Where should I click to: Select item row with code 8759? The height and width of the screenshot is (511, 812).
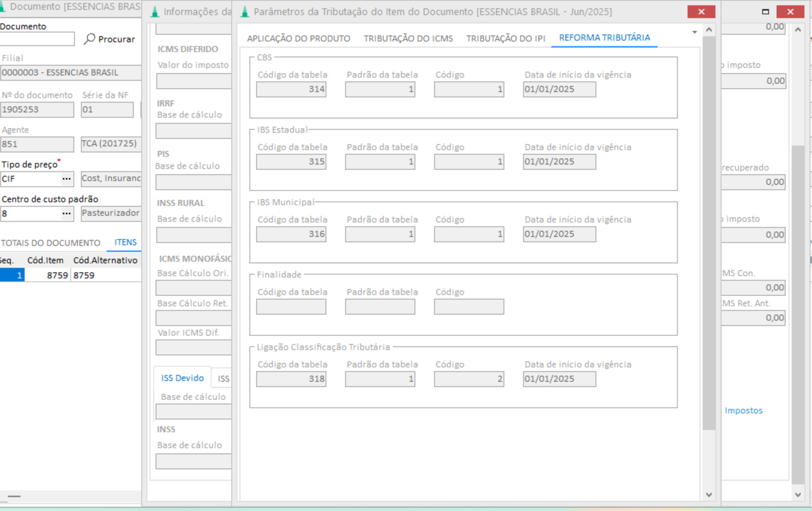57,275
